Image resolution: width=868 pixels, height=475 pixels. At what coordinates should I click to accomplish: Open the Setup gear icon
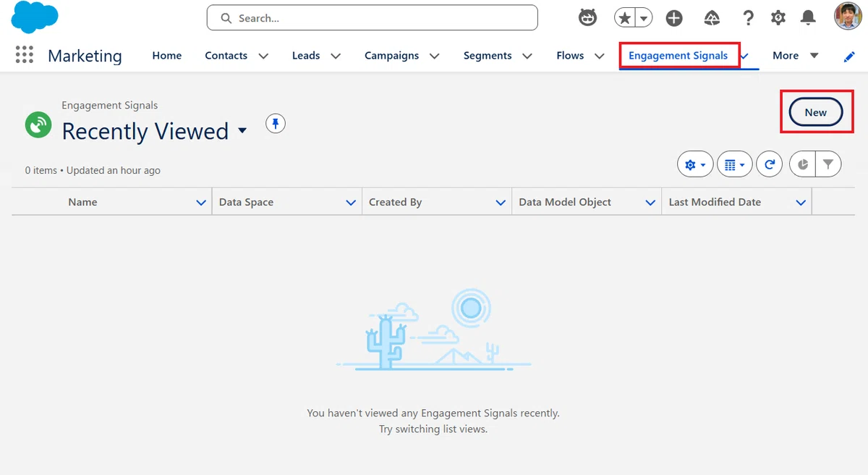778,18
